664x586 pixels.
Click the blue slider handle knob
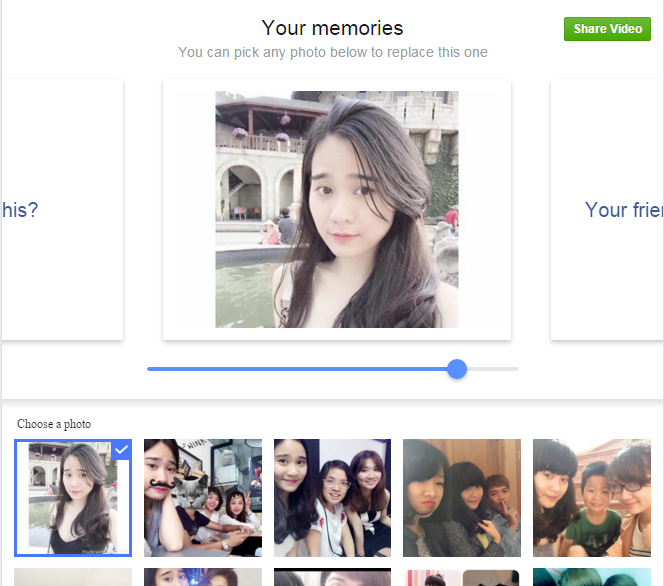click(457, 369)
